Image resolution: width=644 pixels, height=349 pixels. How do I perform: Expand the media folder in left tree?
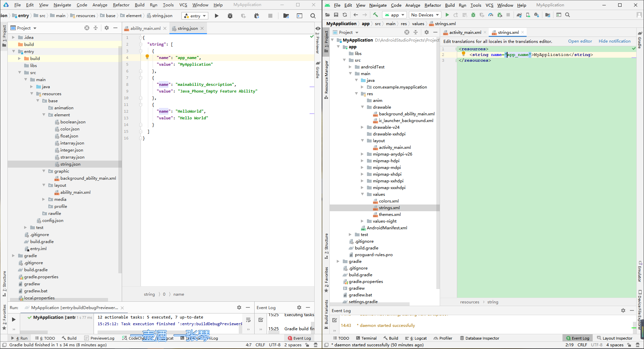pos(44,199)
